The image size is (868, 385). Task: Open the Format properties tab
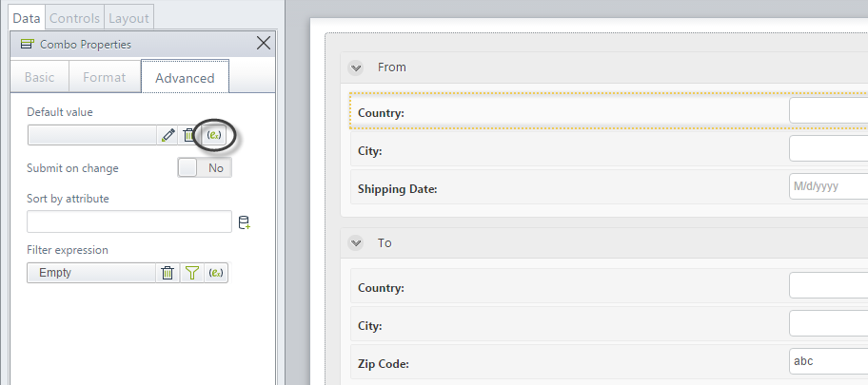point(104,77)
